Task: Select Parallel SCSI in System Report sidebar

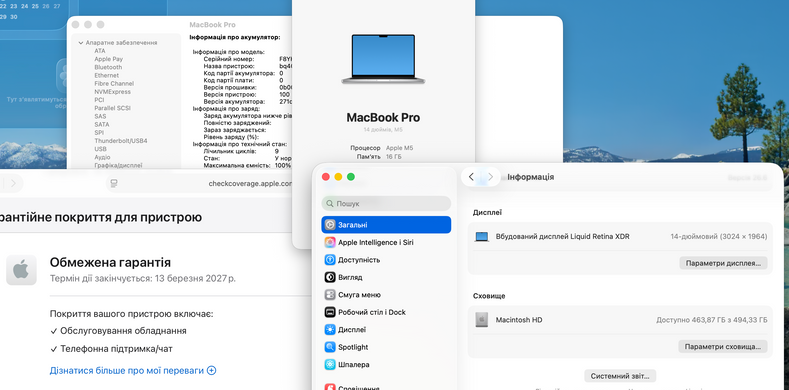Action: click(x=113, y=108)
